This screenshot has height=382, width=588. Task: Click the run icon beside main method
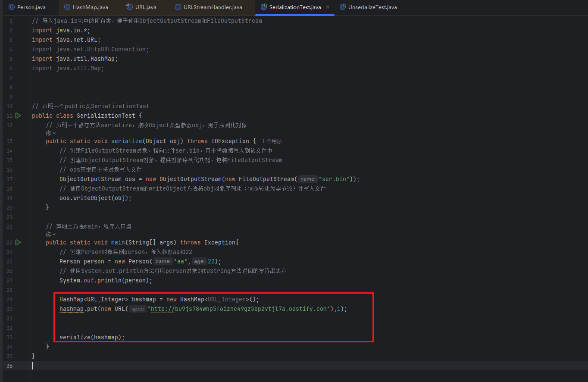tap(18, 242)
